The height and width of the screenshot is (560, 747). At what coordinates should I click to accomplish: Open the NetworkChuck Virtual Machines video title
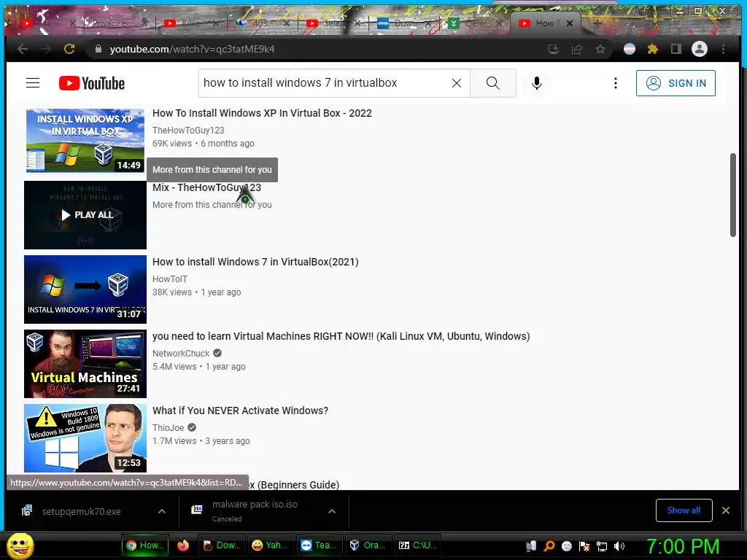[x=341, y=336]
